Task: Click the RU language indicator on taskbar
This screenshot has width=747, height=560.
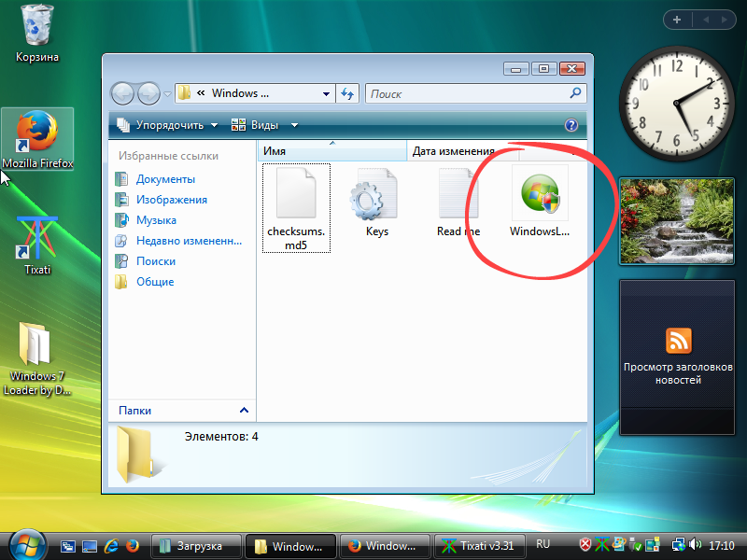Action: pos(543,544)
